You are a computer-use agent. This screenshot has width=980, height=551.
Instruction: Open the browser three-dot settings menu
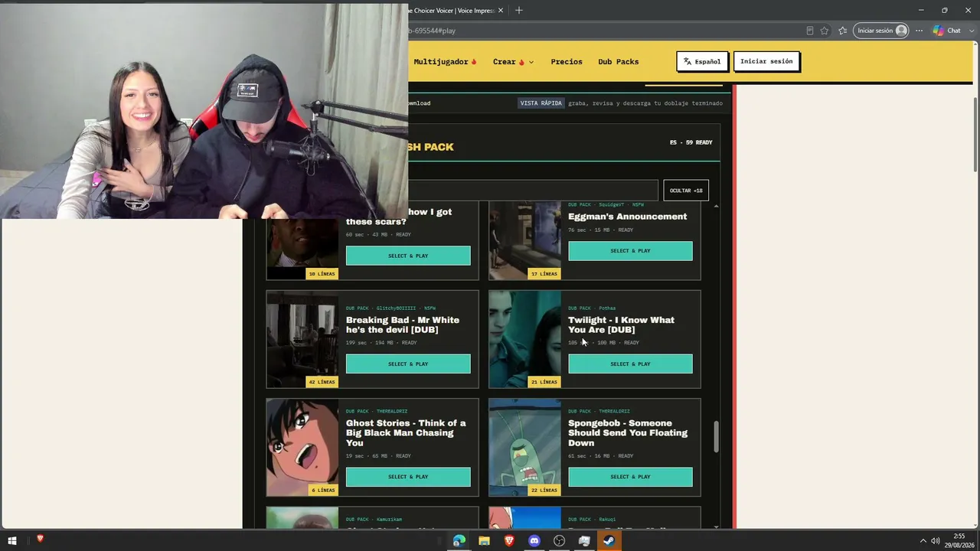(x=920, y=31)
